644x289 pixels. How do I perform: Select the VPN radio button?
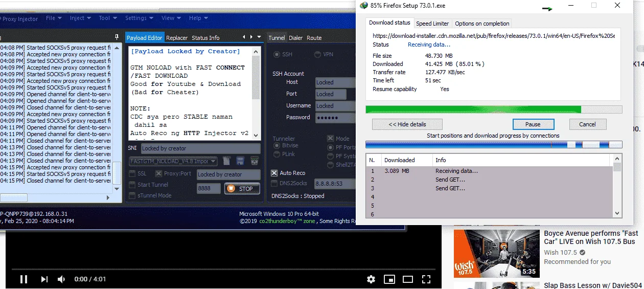click(317, 55)
